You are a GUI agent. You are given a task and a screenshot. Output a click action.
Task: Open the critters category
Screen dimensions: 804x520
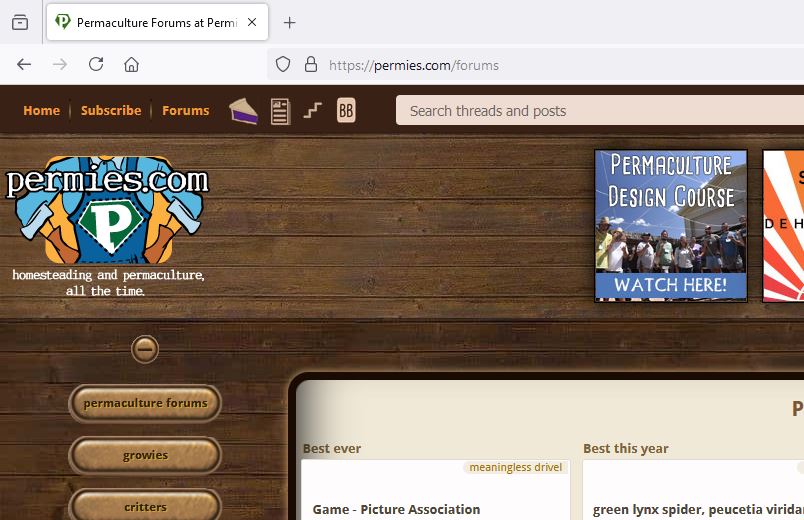[x=145, y=507]
